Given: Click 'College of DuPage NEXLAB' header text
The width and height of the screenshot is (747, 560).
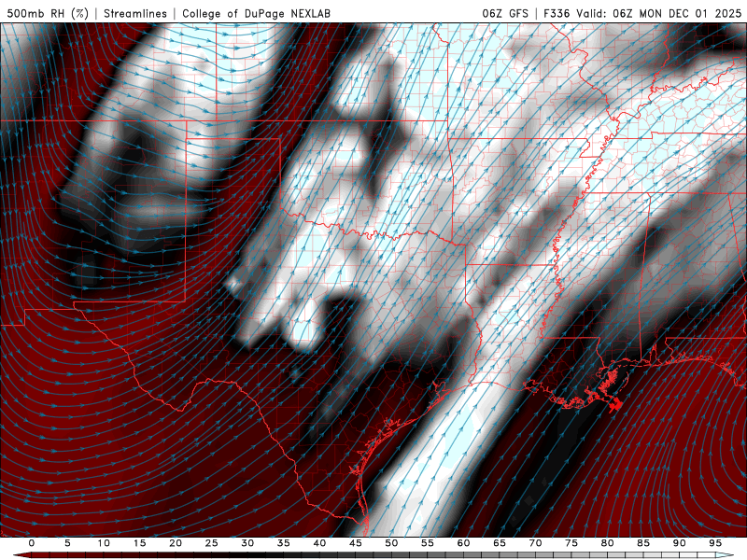Looking at the screenshot, I should pyautogui.click(x=256, y=13).
